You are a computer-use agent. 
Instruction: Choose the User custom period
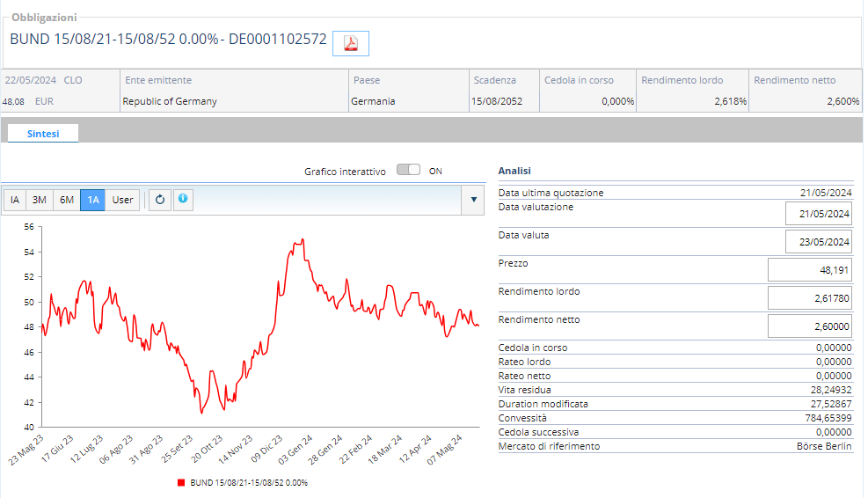pyautogui.click(x=122, y=200)
